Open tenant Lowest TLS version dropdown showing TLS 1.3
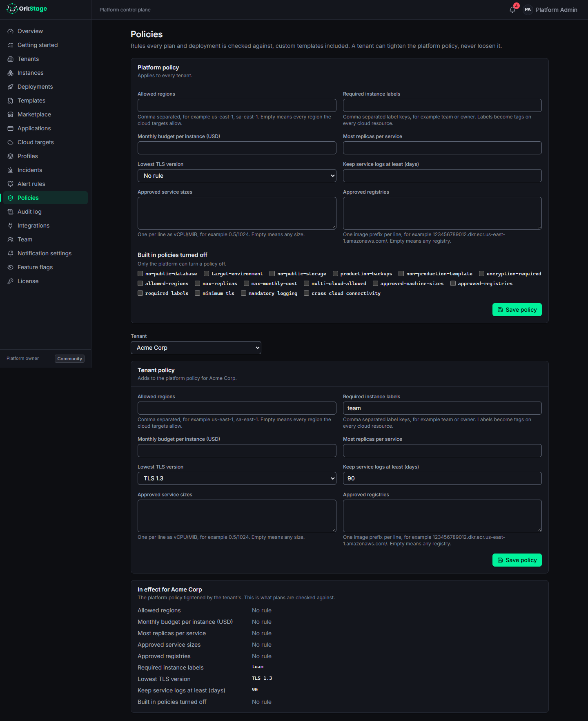This screenshot has height=721, width=588. [x=237, y=478]
